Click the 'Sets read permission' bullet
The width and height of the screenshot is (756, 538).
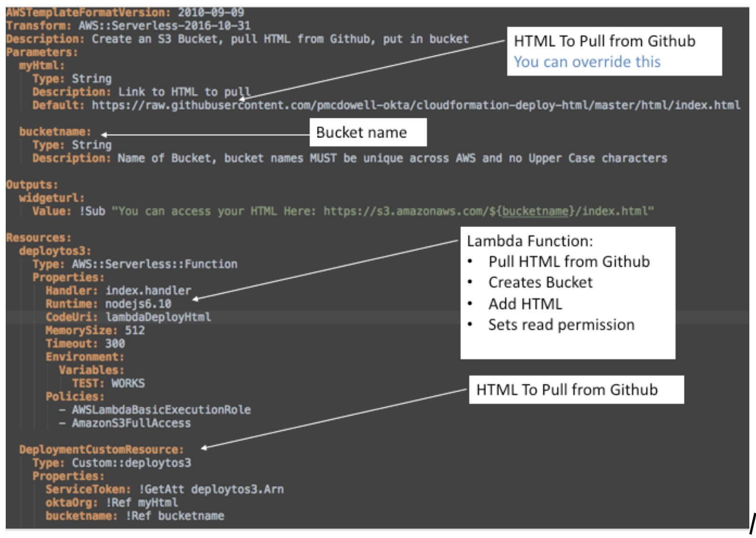coord(561,325)
